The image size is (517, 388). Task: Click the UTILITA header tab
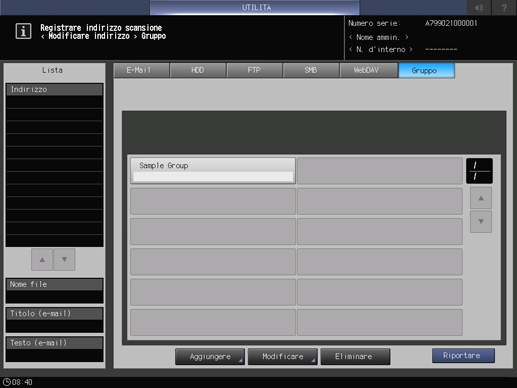coord(255,7)
